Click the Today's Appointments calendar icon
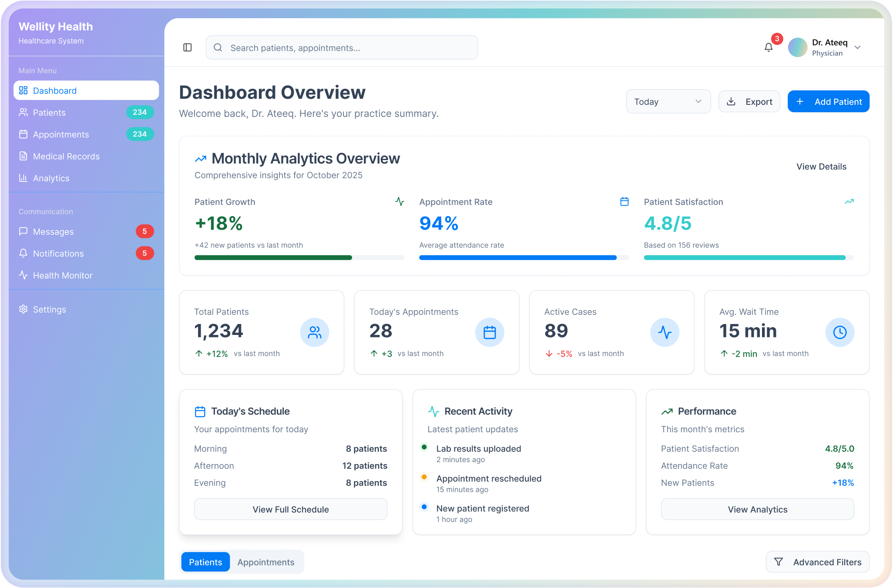This screenshot has width=893, height=588. click(x=490, y=332)
